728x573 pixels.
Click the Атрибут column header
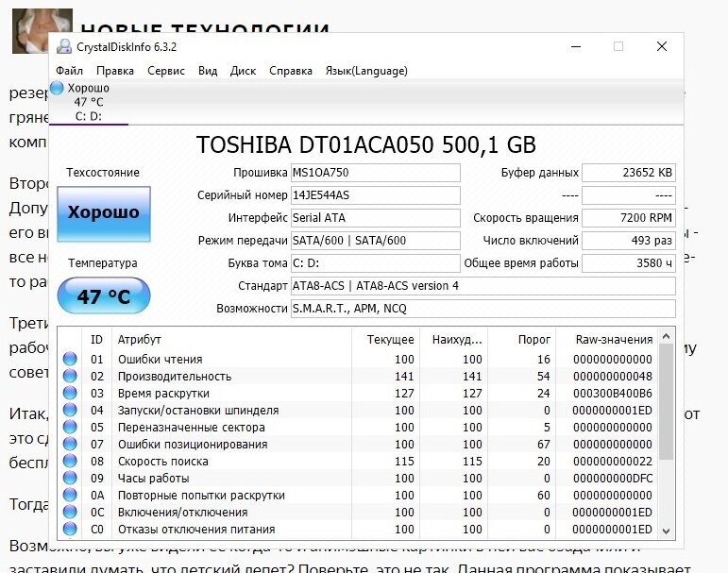(x=231, y=340)
